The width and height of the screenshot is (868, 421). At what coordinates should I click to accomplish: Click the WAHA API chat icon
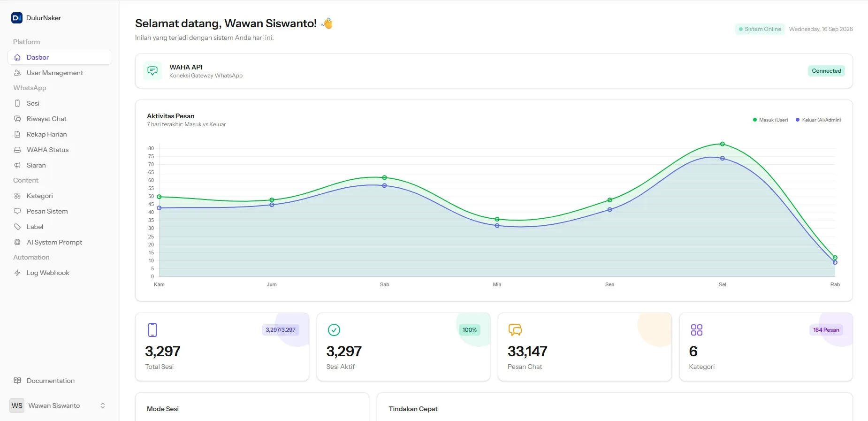coord(152,71)
